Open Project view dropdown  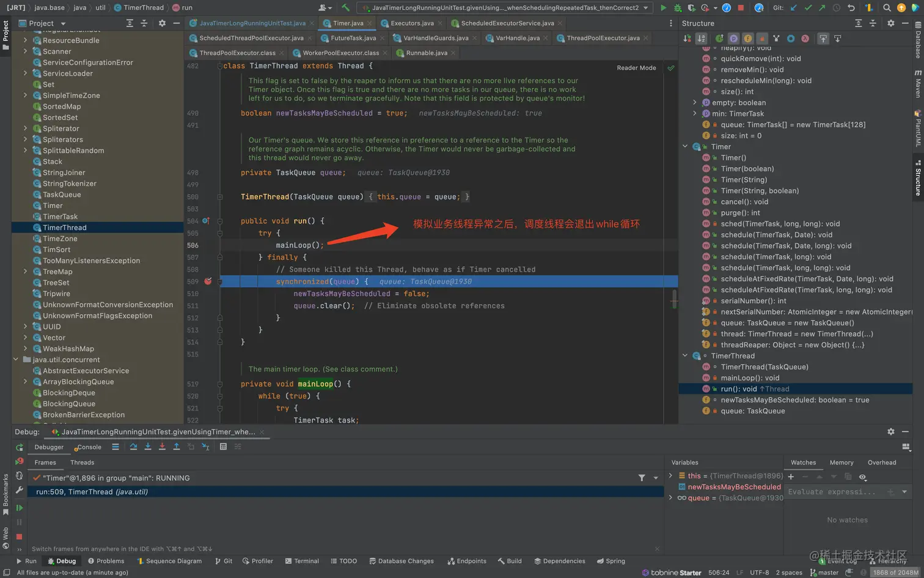63,23
